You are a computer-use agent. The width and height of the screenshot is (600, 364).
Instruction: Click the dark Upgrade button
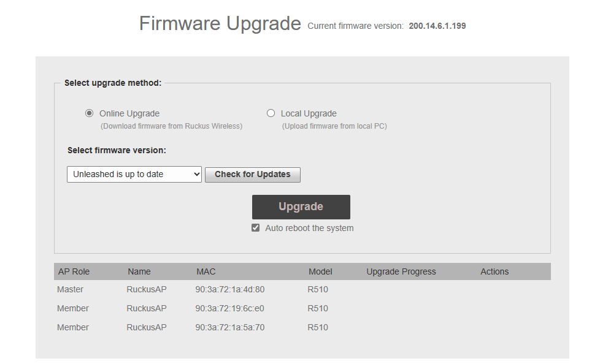[301, 207]
